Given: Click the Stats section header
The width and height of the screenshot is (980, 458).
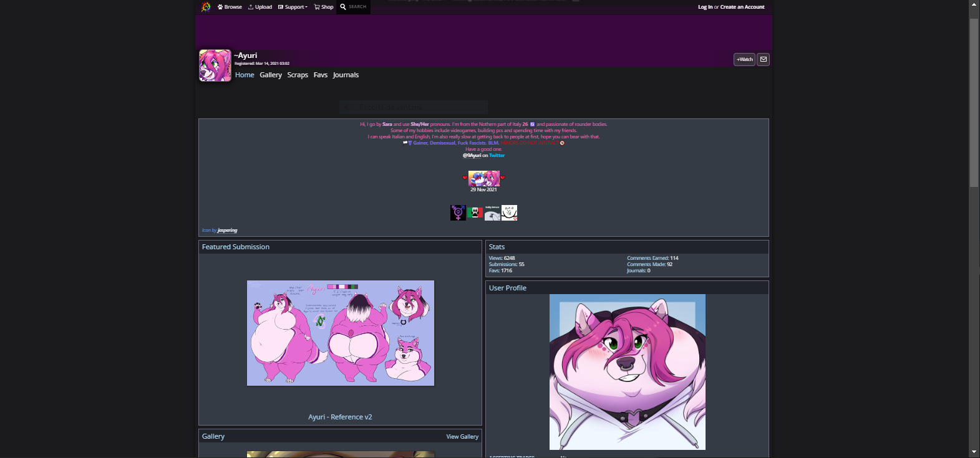Looking at the screenshot, I should click(497, 247).
